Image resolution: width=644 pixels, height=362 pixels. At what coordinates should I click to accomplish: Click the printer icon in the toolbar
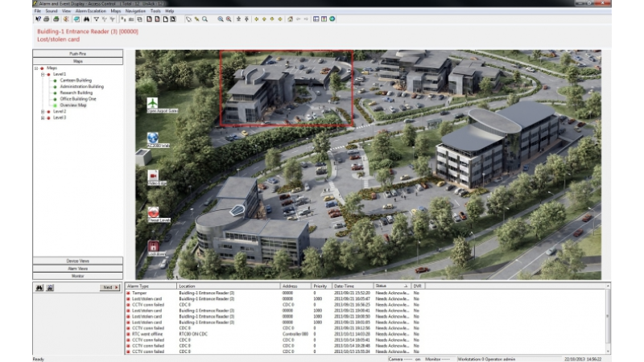[47, 19]
